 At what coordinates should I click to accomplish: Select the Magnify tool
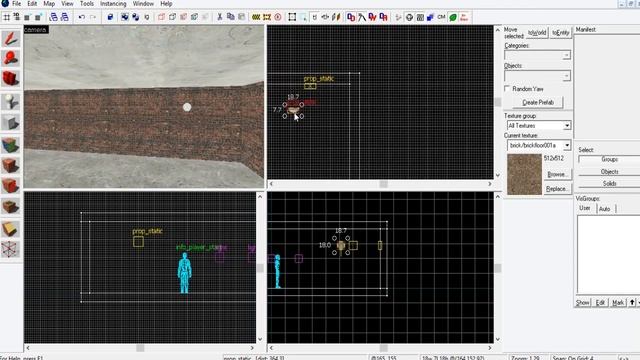pos(10,58)
